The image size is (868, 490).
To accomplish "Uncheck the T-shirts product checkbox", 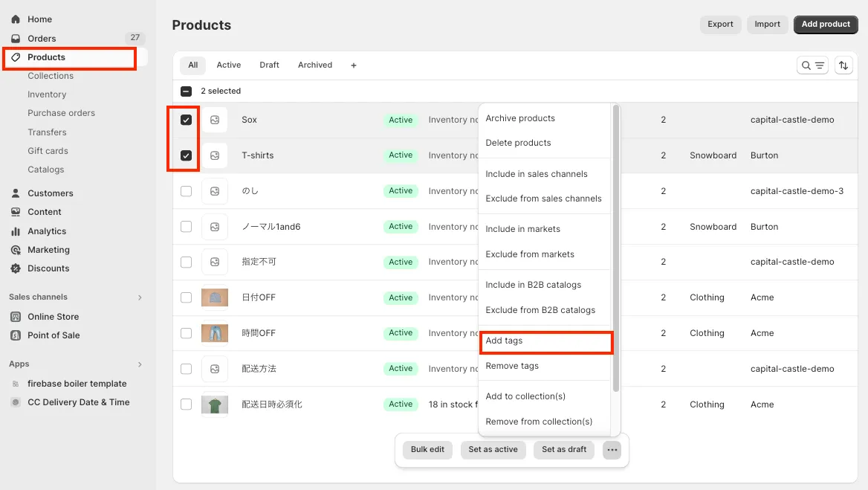I will click(x=187, y=155).
